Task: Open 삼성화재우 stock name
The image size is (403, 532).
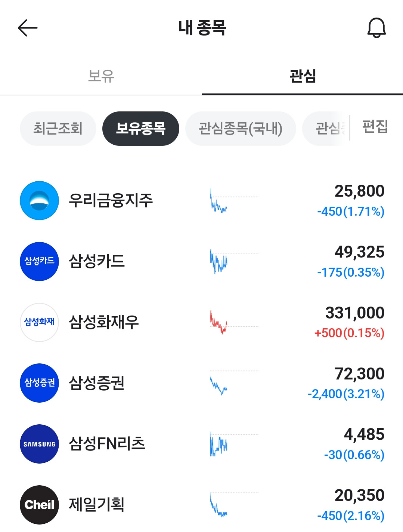Action: (104, 322)
